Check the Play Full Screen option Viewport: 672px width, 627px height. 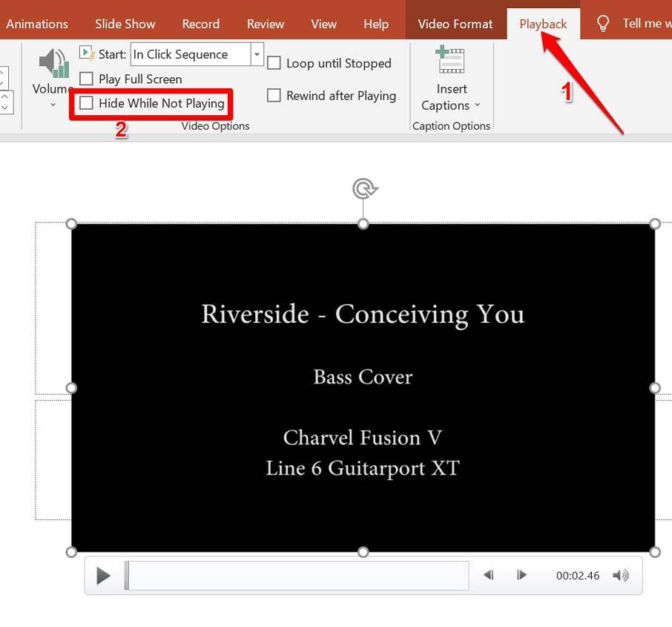pyautogui.click(x=87, y=78)
